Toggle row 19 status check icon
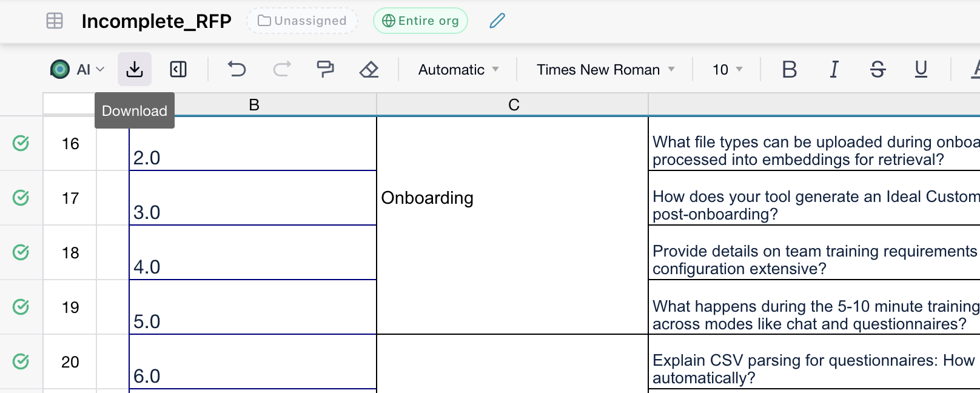 point(21,307)
